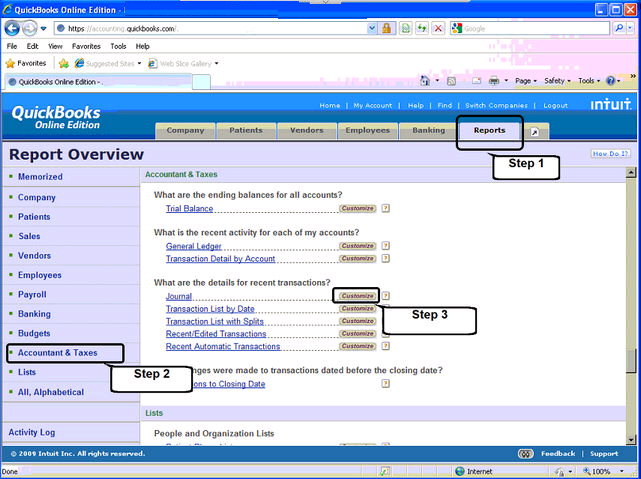Click the Internet zone globe in status bar

pos(460,471)
